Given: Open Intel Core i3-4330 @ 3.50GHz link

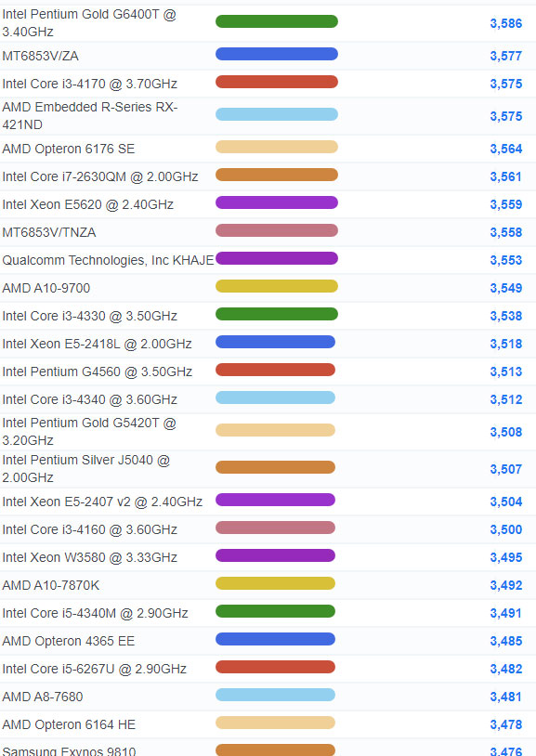Looking at the screenshot, I should [90, 317].
